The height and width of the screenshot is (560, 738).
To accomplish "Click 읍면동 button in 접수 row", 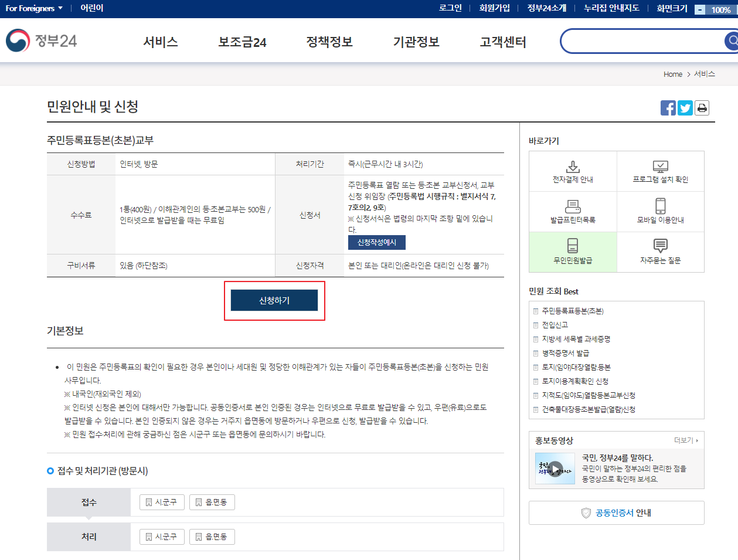I will (212, 503).
